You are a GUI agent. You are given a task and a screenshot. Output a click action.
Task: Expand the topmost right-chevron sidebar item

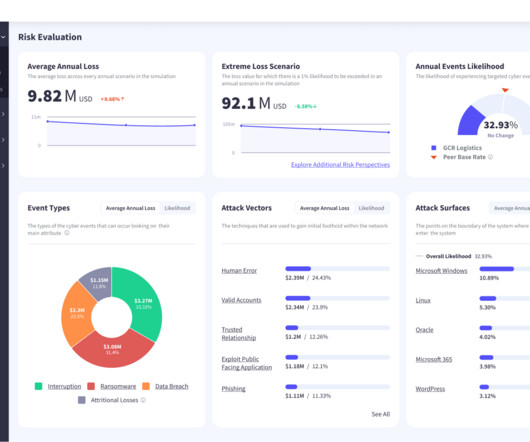(3, 114)
